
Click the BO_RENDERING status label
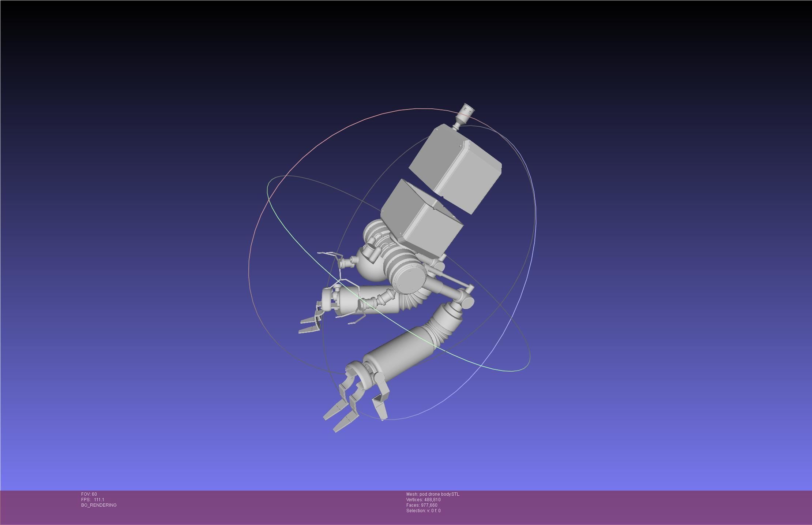99,505
